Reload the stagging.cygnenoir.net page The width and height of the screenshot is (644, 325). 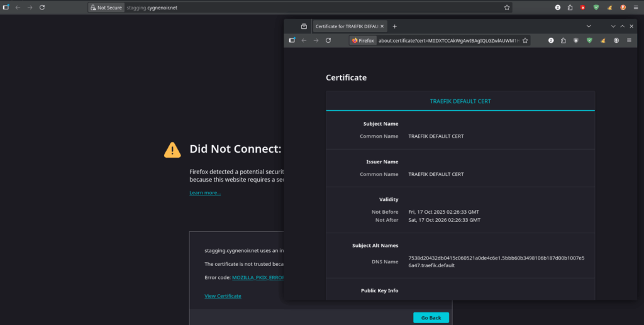(42, 8)
